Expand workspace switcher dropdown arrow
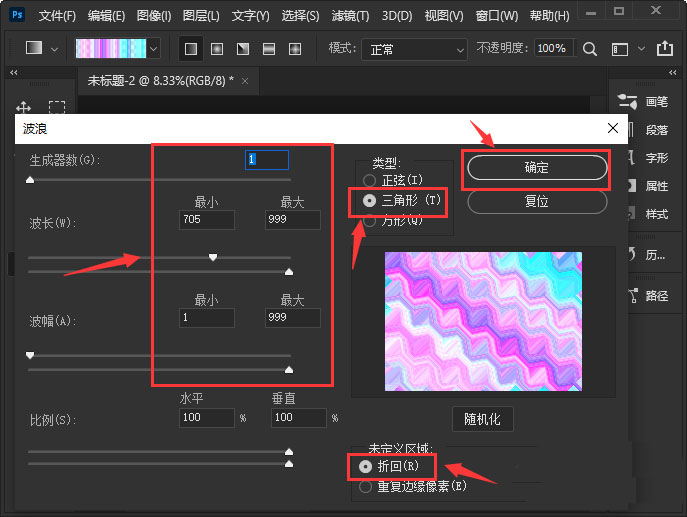Viewport: 687px width, 517px height. click(x=641, y=49)
